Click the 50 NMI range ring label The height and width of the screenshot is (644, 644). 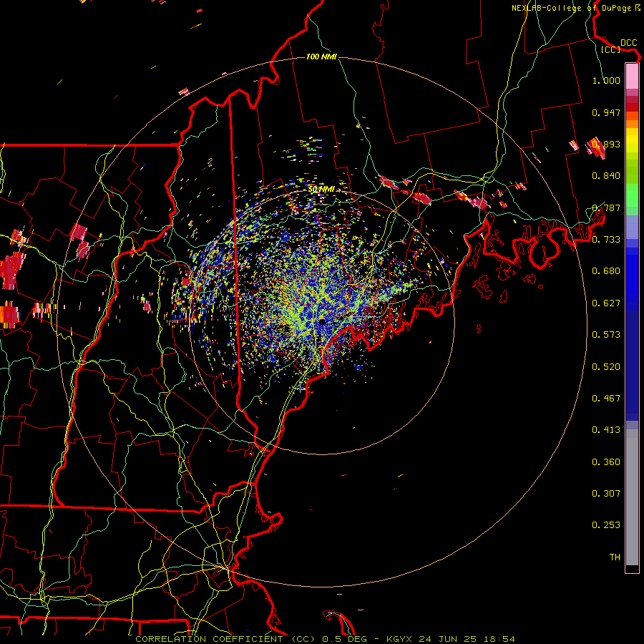tap(321, 190)
